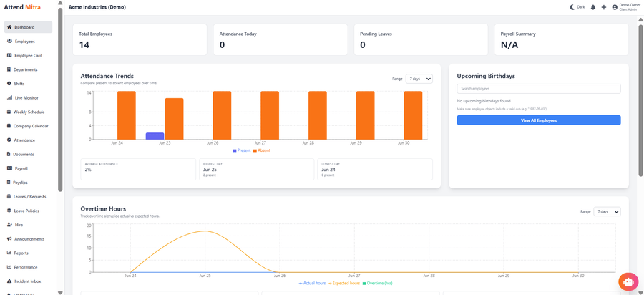
Task: Select Live Monitor menu entry
Action: click(x=28, y=98)
